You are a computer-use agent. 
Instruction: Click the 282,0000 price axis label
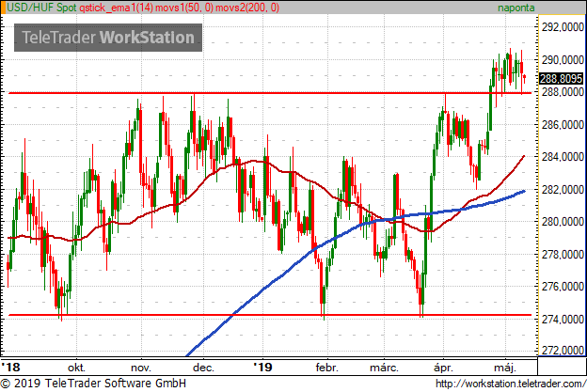563,189
